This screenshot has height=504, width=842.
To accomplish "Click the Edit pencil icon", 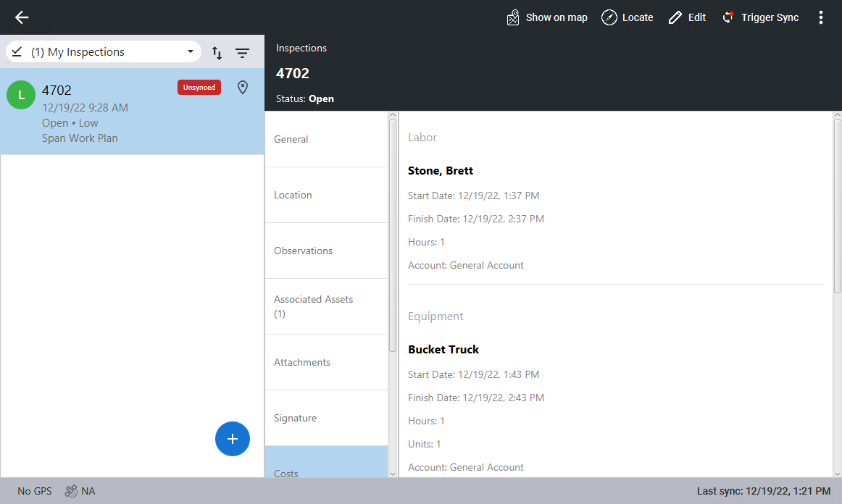I will [675, 17].
